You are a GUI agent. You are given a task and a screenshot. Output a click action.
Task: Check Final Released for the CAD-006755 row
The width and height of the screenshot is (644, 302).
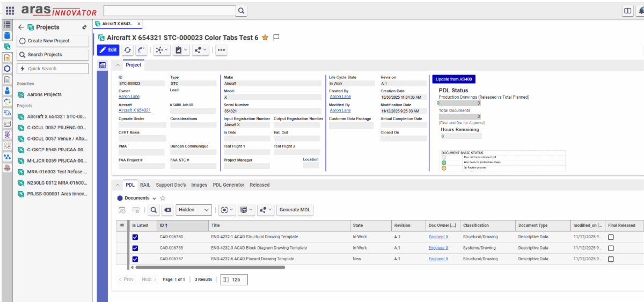click(x=611, y=248)
